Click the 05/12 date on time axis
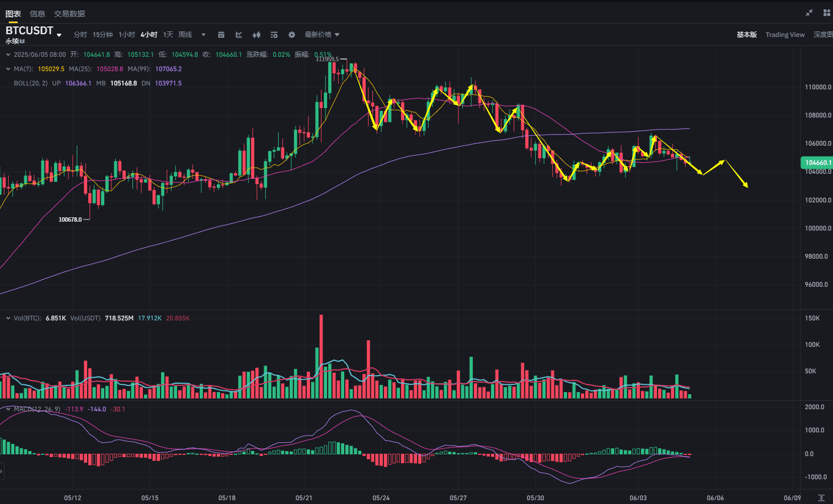The height and width of the screenshot is (504, 833). pos(73,498)
